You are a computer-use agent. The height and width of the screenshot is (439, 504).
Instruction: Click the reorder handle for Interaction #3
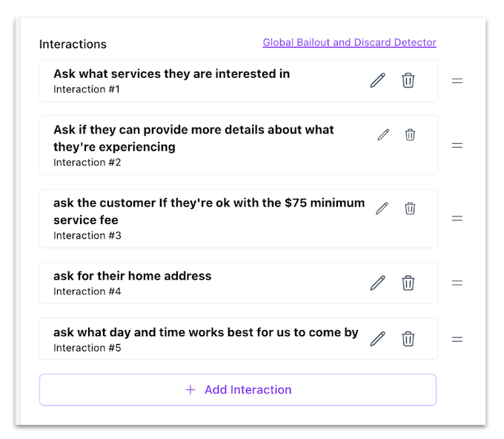point(457,219)
